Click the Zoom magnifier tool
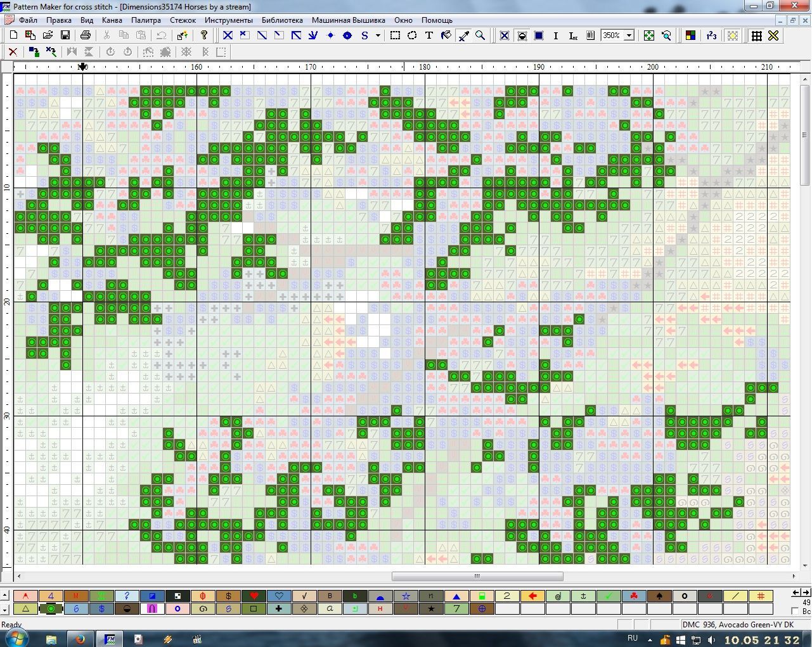The image size is (812, 647). pos(480,35)
